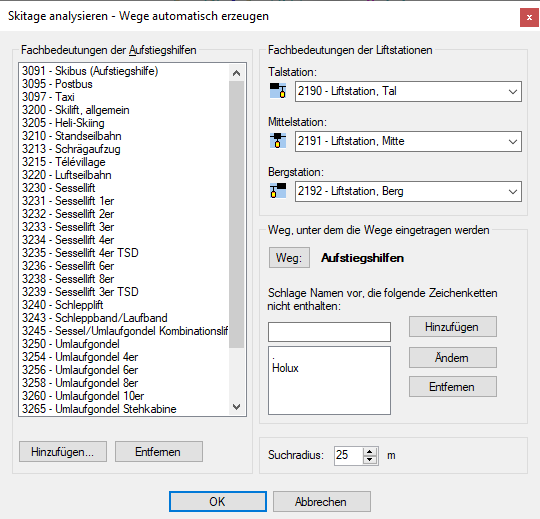Click the Bergstation lift station icon
Image resolution: width=540 pixels, height=519 pixels.
(x=278, y=191)
